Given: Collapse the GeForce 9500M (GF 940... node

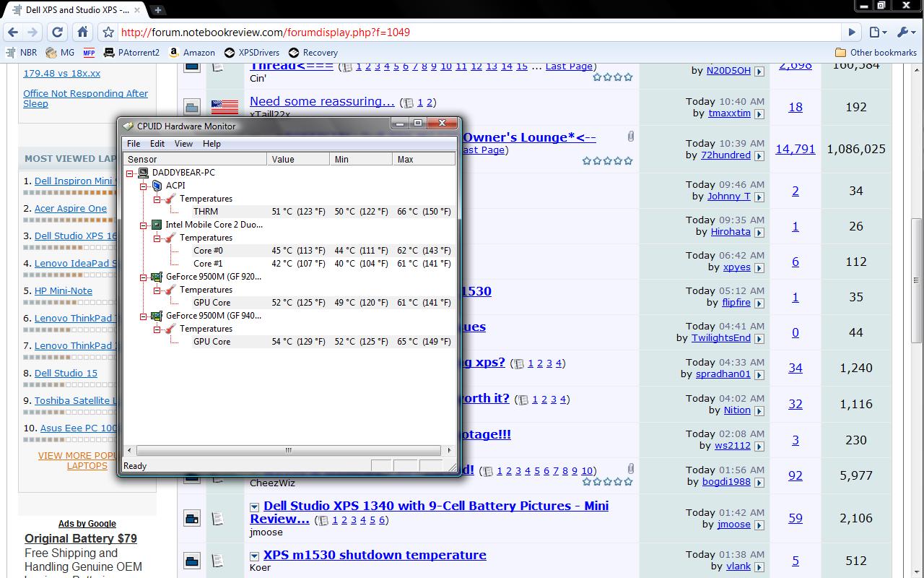Looking at the screenshot, I should [144, 316].
